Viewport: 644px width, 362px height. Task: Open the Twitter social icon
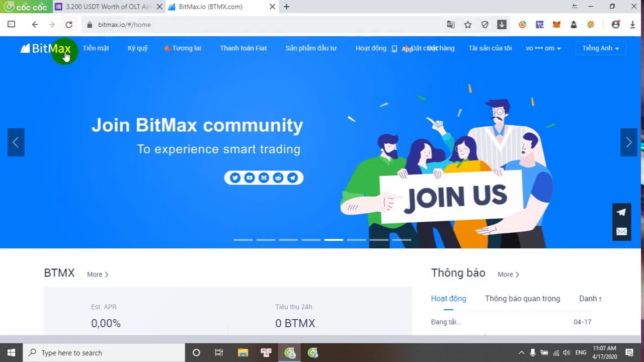click(x=235, y=177)
